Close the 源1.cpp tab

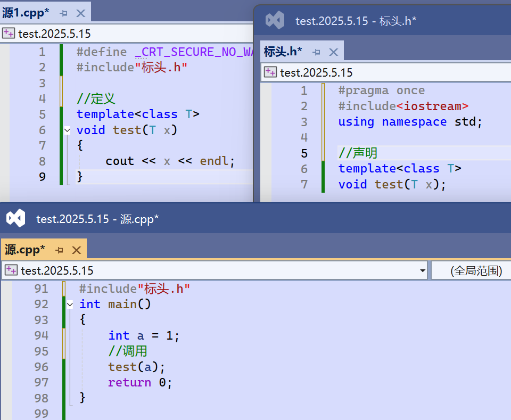pyautogui.click(x=80, y=13)
